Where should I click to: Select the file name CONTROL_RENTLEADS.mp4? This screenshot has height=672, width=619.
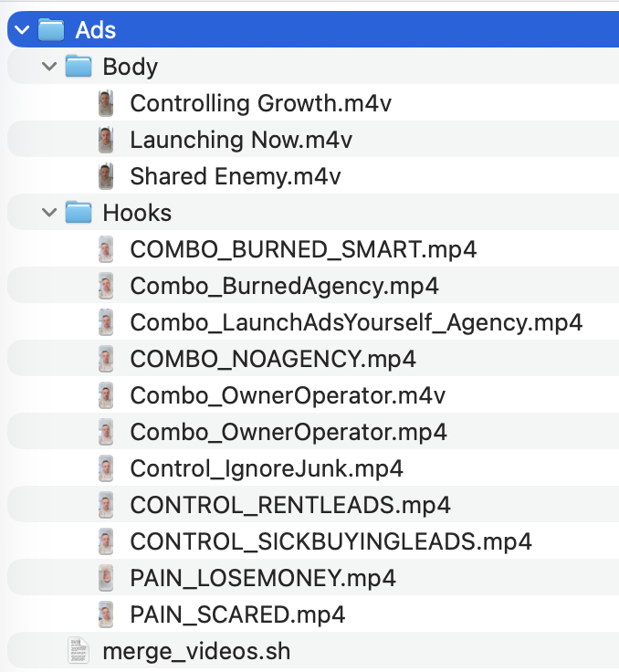[290, 505]
